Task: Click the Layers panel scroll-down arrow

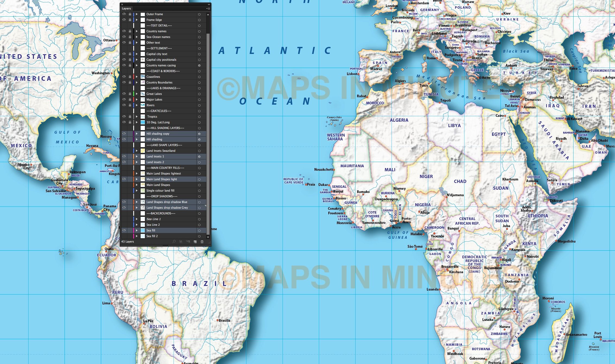Action: 208,237
